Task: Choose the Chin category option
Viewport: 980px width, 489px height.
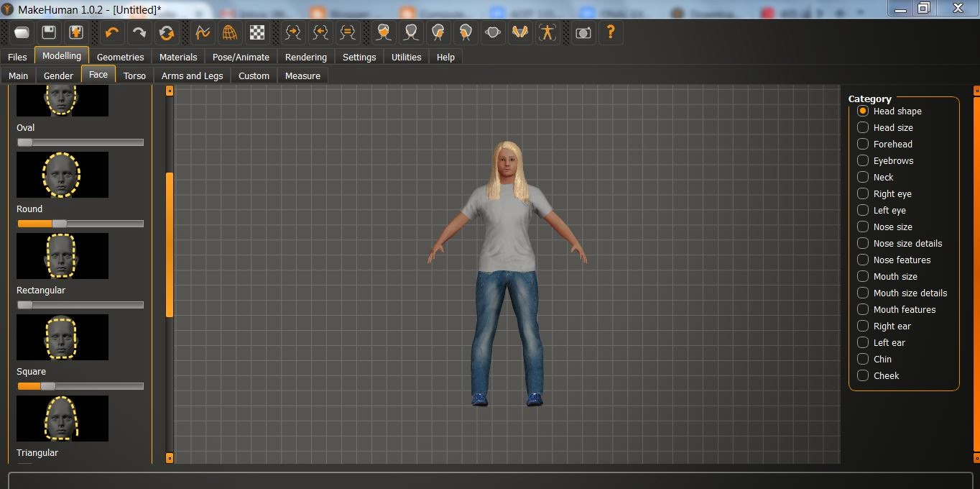Action: tap(863, 359)
